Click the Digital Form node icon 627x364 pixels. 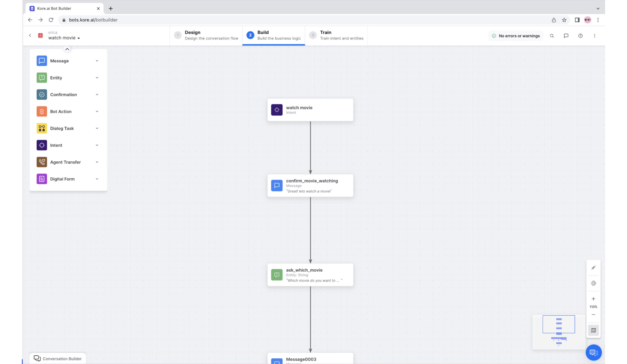[42, 179]
